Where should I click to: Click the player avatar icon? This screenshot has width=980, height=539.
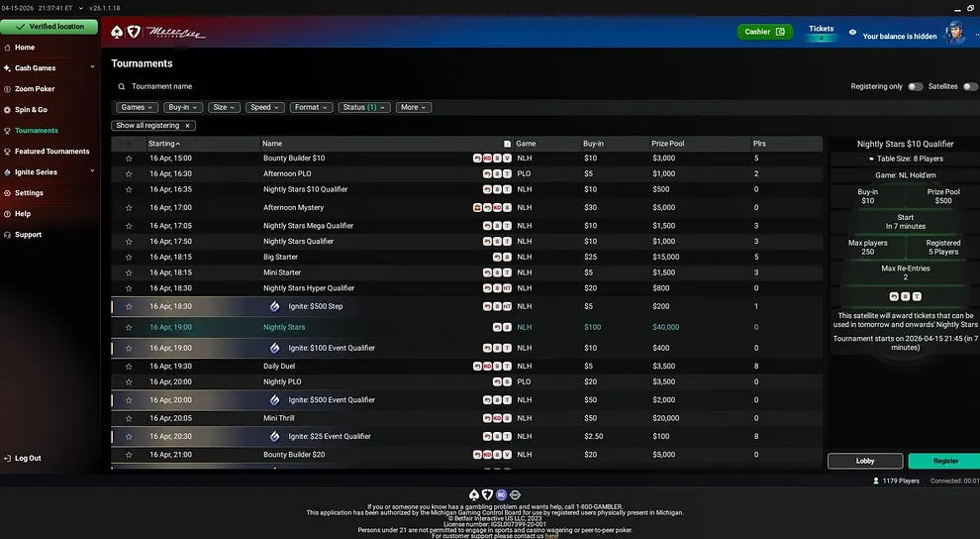[x=954, y=33]
